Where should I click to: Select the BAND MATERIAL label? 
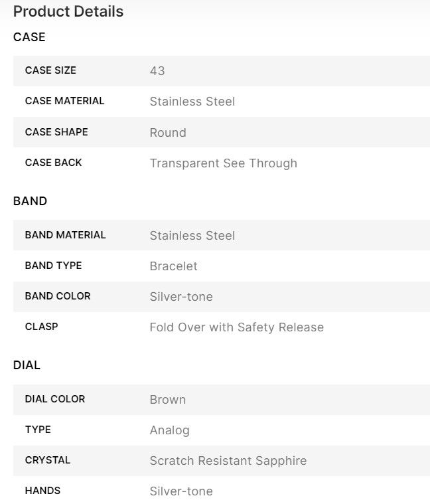[65, 235]
